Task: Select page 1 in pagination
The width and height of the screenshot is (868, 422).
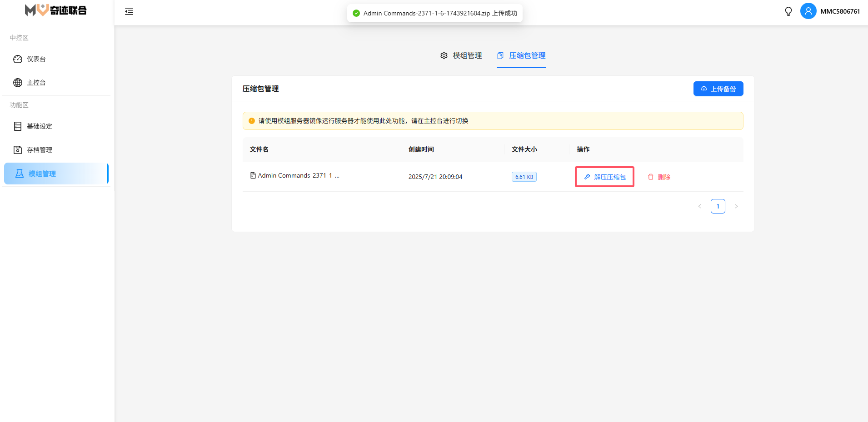Action: coord(718,206)
